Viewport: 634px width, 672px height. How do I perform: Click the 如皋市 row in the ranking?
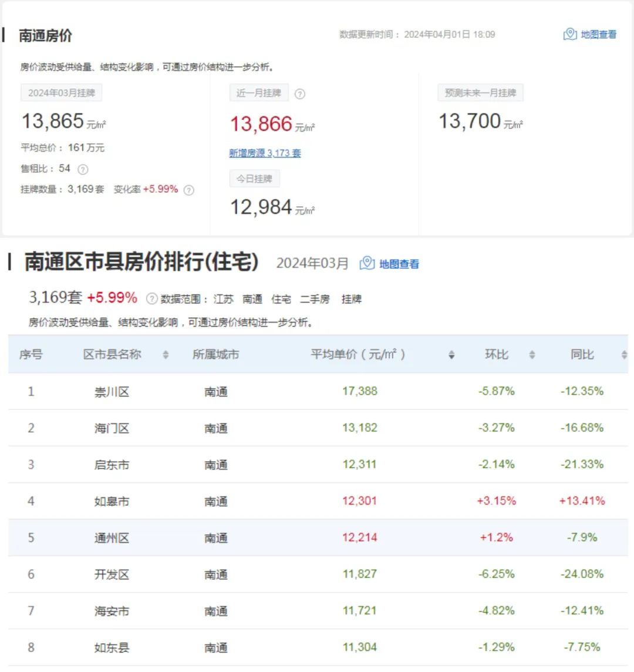(317, 501)
